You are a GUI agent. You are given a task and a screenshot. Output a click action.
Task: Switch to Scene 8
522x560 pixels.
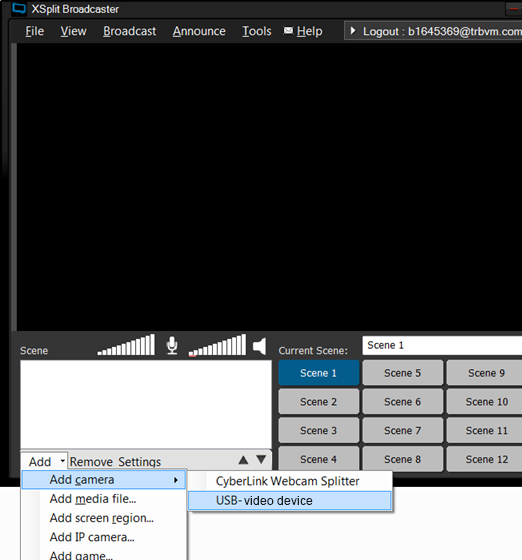403,459
